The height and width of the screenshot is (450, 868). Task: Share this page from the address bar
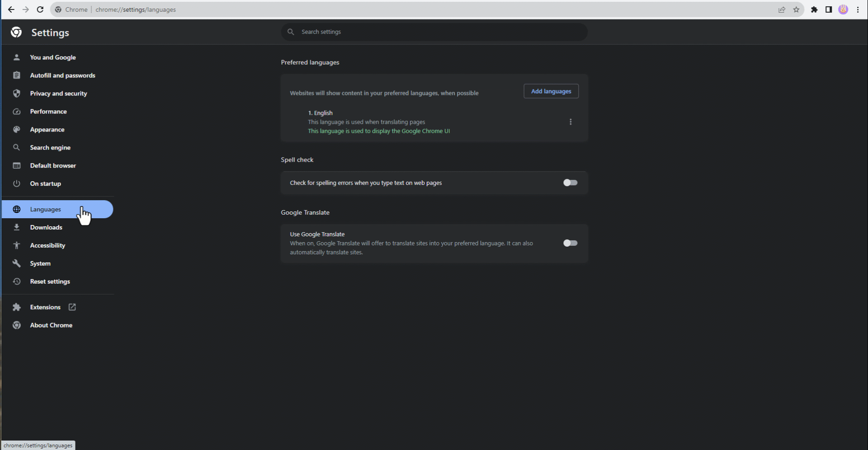(782, 9)
